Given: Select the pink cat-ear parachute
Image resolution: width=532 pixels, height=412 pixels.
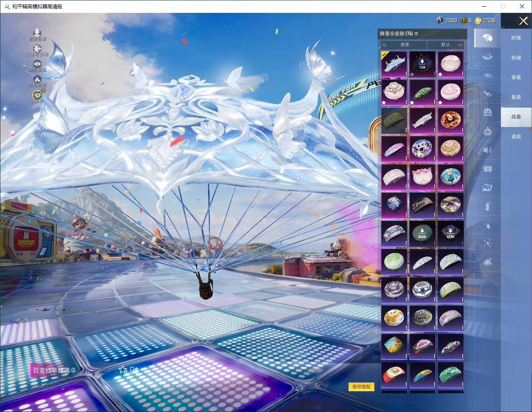Looking at the screenshot, I should 422,177.
